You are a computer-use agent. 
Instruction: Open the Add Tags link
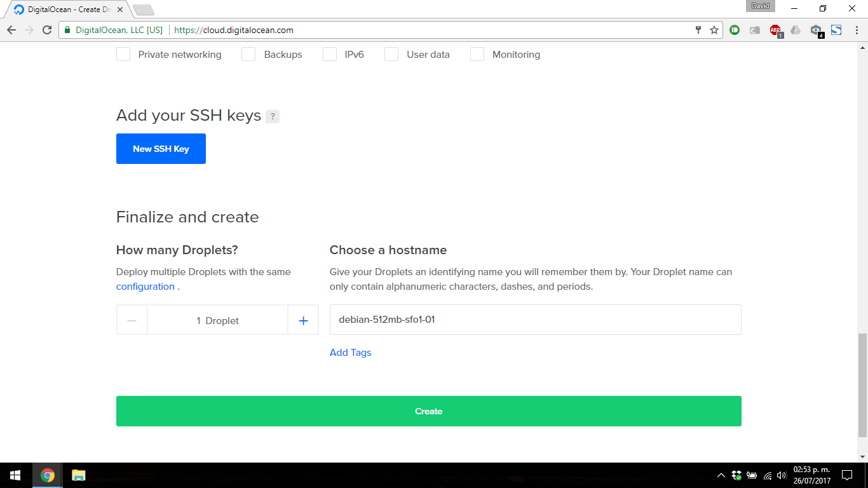tap(351, 353)
